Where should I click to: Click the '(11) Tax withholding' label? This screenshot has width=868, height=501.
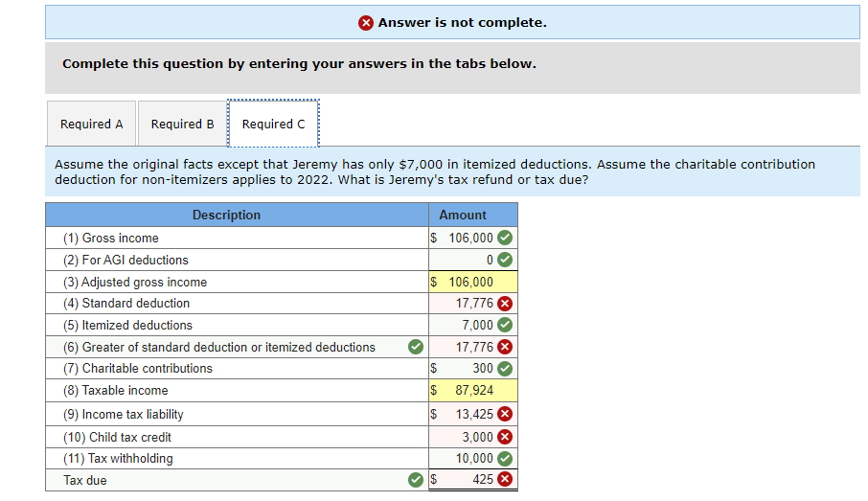[118, 459]
